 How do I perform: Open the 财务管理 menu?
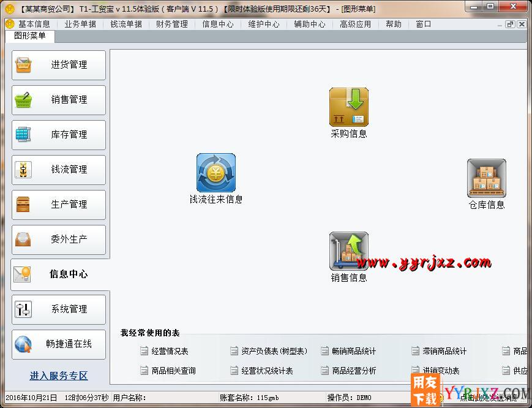coord(171,24)
